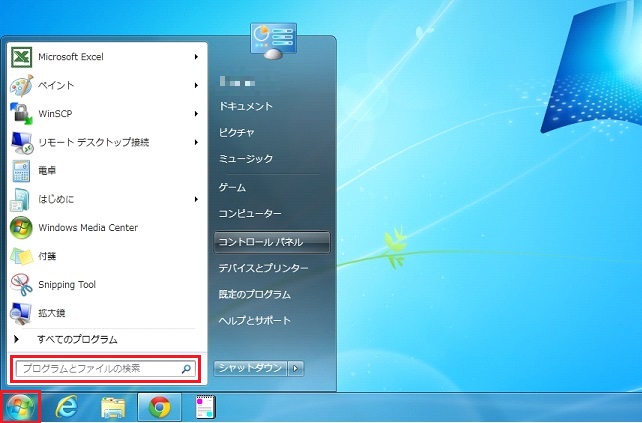Click the user account picture at top
Screen dimensions: 642x423
click(x=274, y=40)
